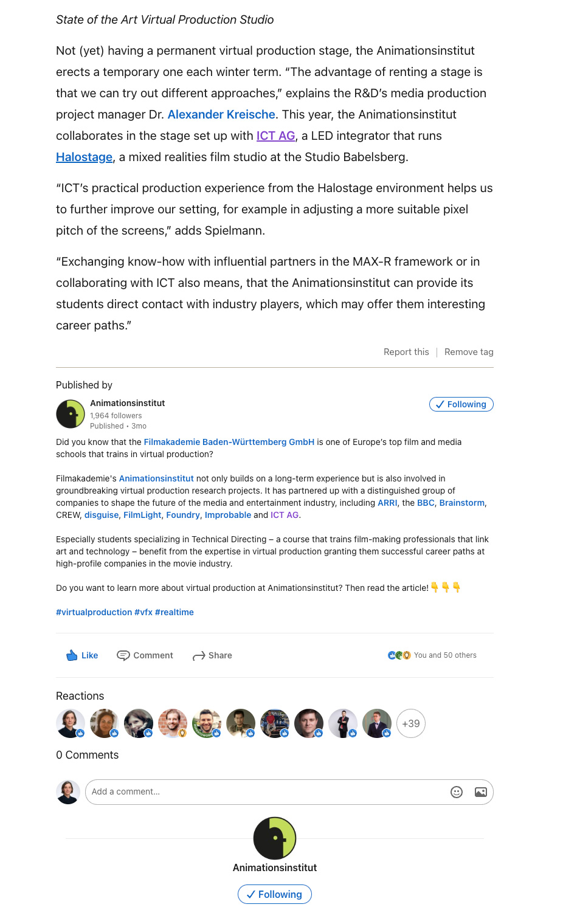Open the emoji picker in comment box
Screen dimensions: 563x924
(457, 792)
